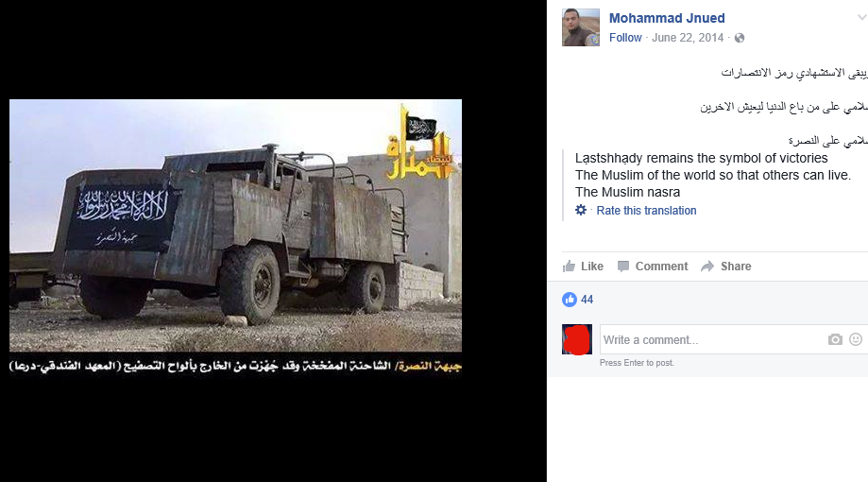Click the Comment button label
Viewport: 868px width, 482px height.
(x=661, y=267)
